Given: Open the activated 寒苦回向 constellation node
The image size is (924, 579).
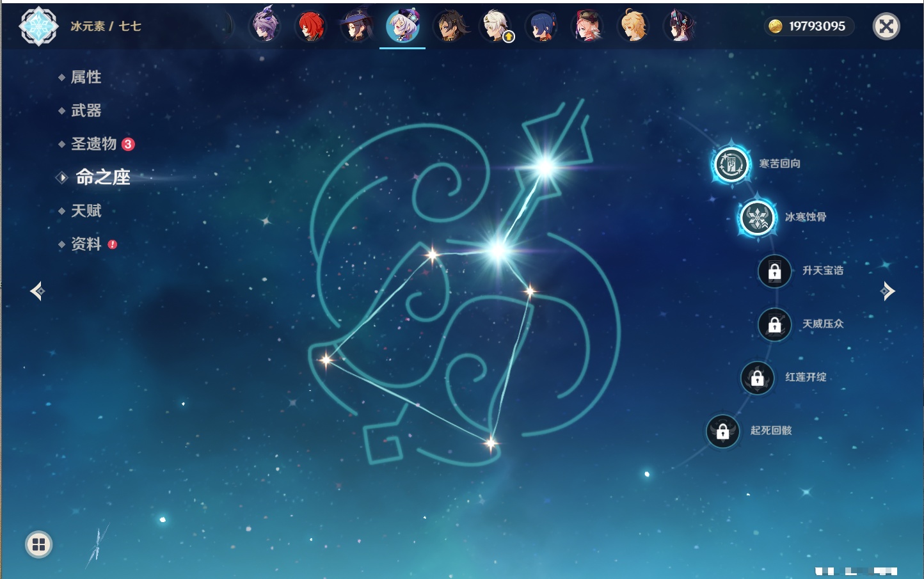Looking at the screenshot, I should click(x=731, y=164).
